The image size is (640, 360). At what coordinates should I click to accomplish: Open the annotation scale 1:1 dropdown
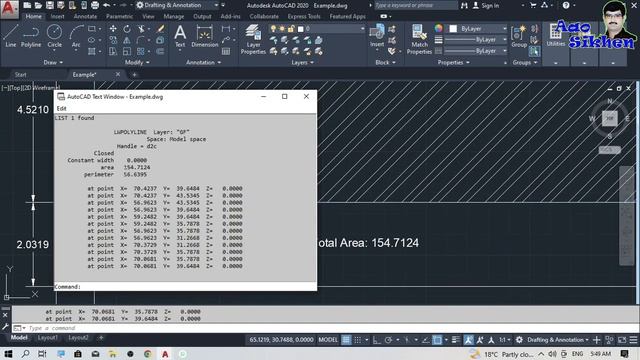point(505,340)
